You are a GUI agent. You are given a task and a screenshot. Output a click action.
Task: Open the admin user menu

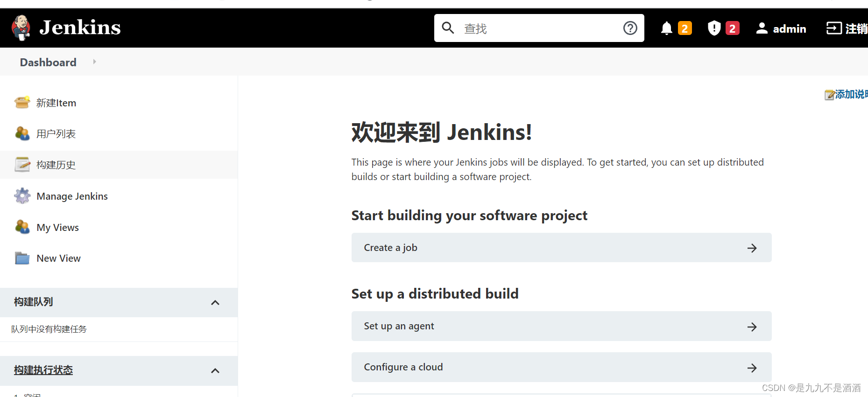point(781,28)
